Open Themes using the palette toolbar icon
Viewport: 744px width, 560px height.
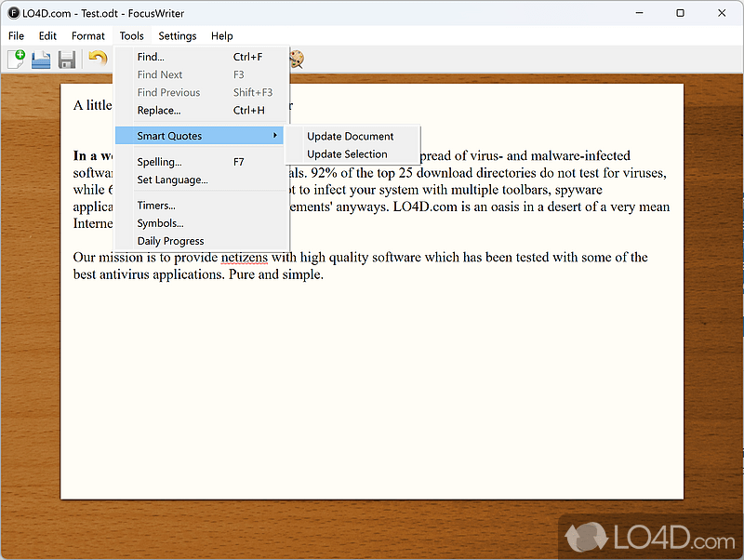point(296,59)
